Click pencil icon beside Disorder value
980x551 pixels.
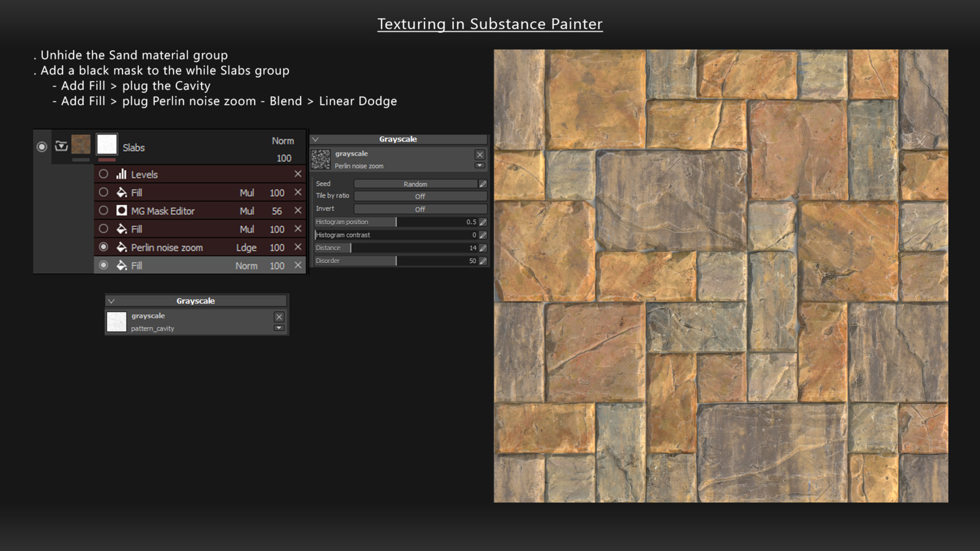483,261
